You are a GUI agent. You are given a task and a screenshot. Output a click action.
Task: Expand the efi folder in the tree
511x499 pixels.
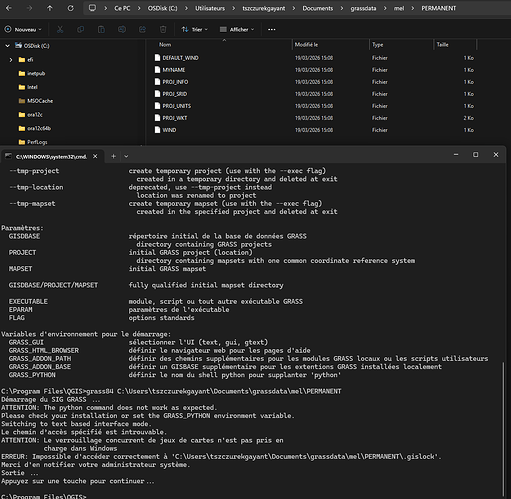tap(11, 60)
